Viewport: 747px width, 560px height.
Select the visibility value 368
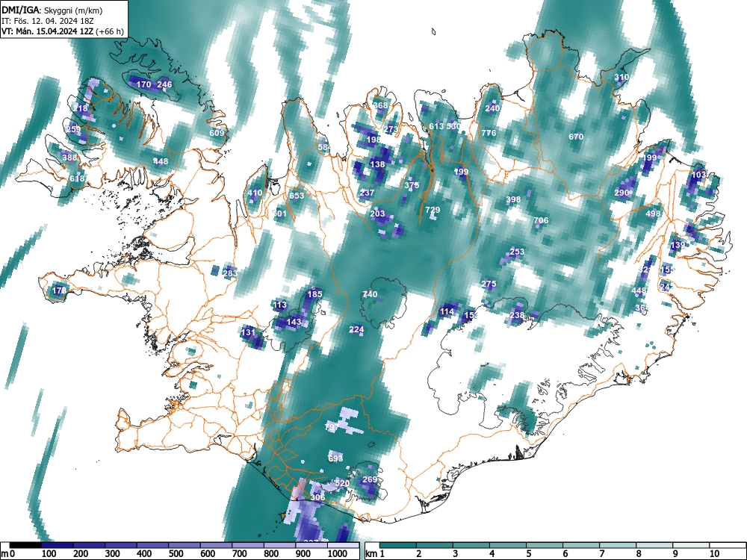pyautogui.click(x=380, y=105)
